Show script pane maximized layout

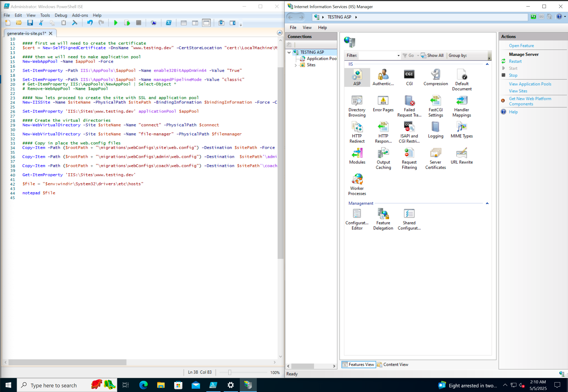[x=206, y=23]
